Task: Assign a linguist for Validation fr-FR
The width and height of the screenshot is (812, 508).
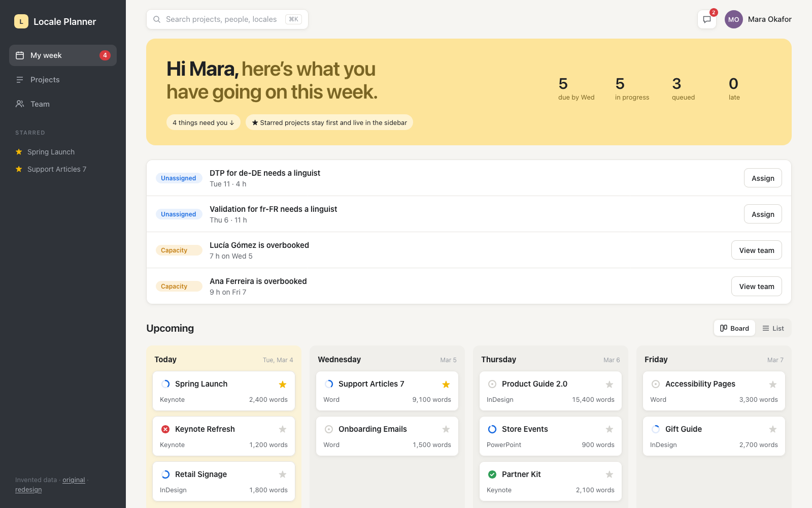Action: [763, 214]
